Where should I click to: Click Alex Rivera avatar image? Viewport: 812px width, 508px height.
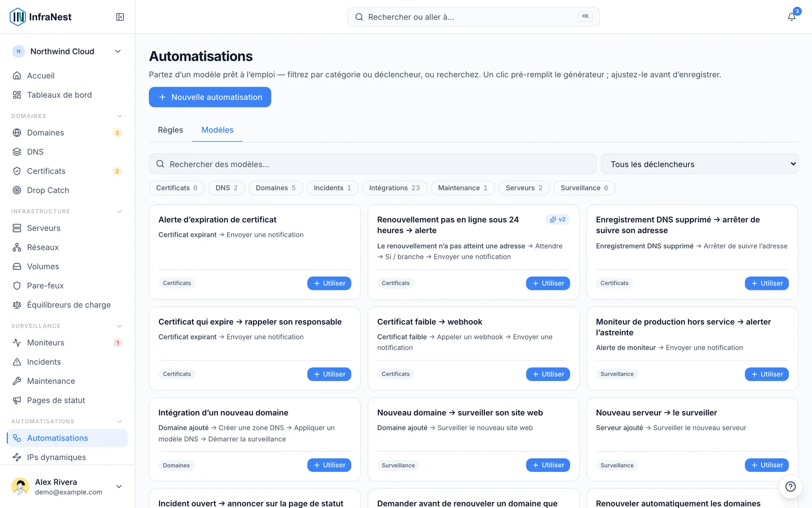[20, 486]
